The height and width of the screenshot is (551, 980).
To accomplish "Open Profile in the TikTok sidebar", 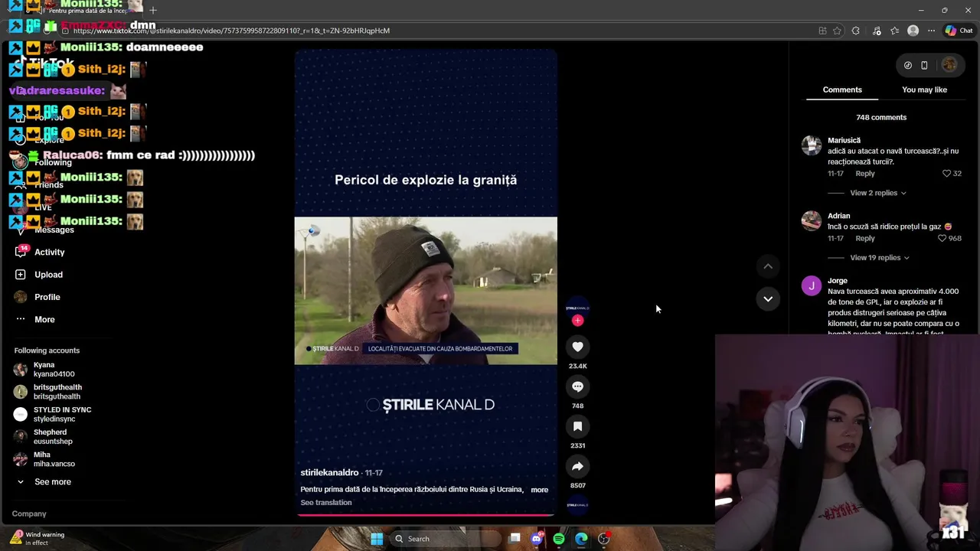I will (x=47, y=297).
